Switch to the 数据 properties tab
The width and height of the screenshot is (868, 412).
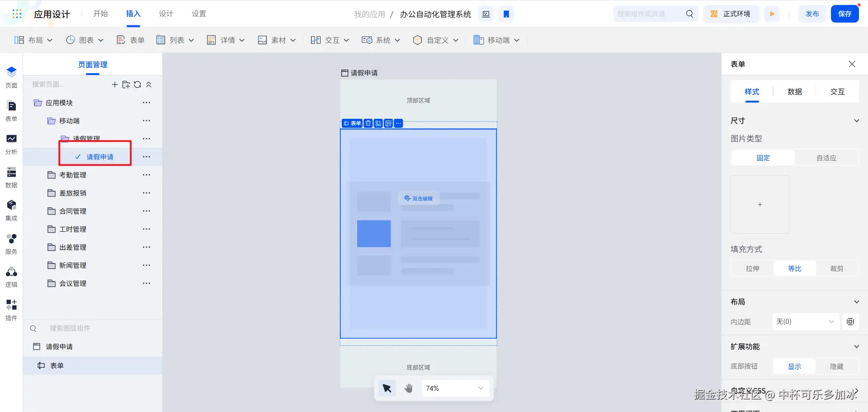point(795,92)
